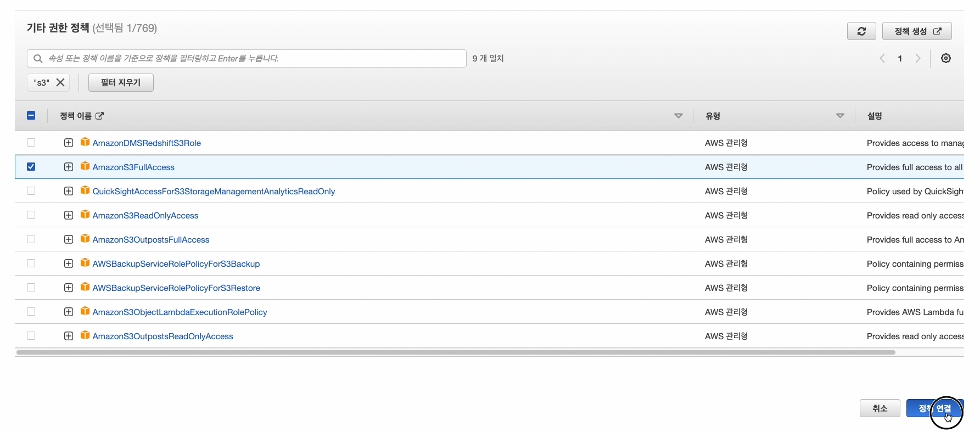
Task: Check the AmazonS3OutpostsFullAccess checkbox
Action: pos(31,239)
